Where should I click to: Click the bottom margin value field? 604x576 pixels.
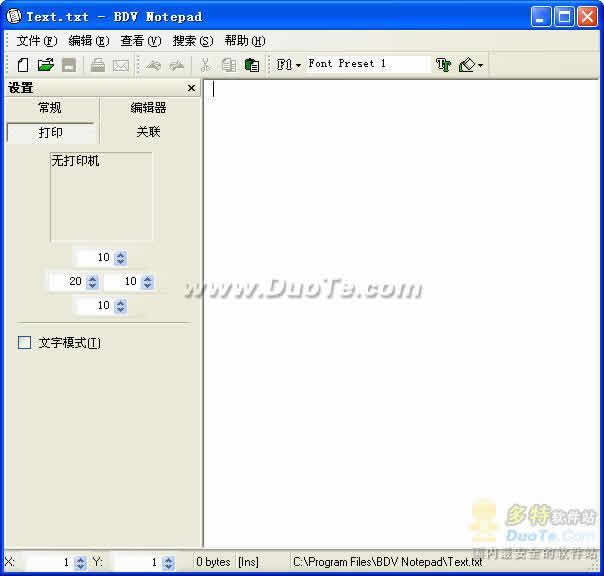tap(94, 306)
